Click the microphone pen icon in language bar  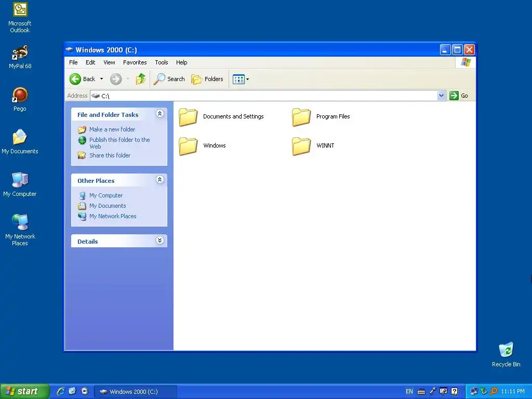click(x=433, y=391)
